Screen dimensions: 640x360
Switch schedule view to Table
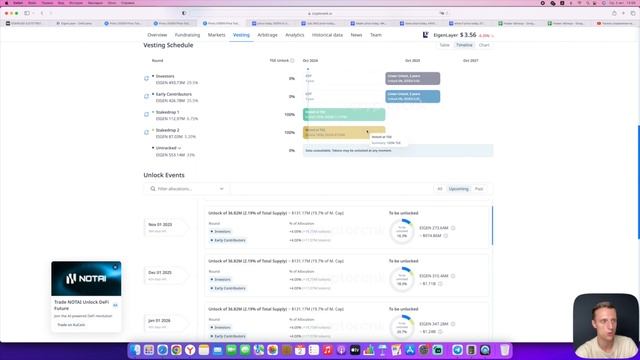[x=444, y=45]
